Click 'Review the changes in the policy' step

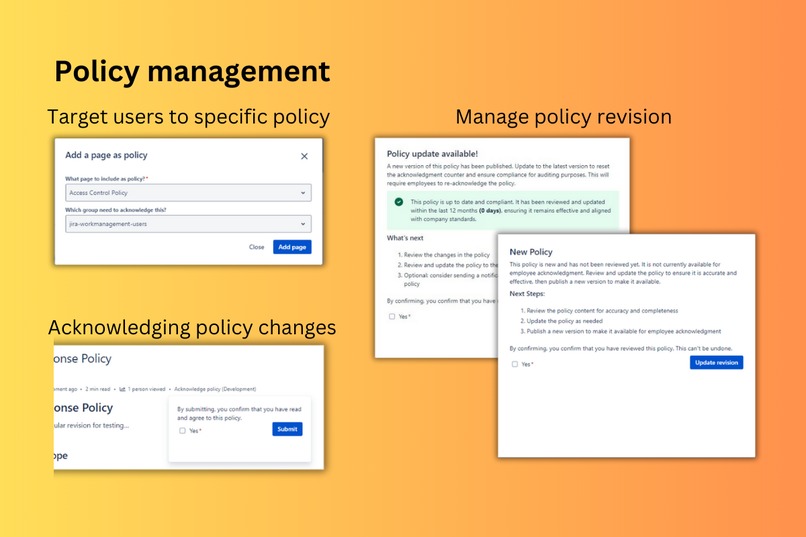[x=447, y=255]
